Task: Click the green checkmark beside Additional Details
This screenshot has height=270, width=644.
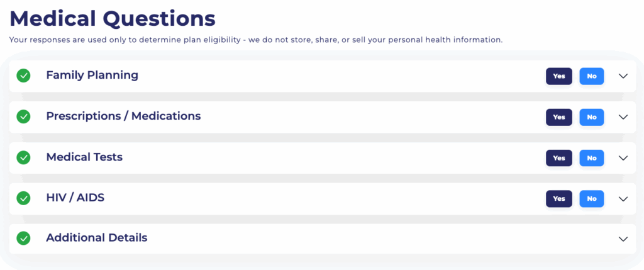Action: pyautogui.click(x=23, y=239)
